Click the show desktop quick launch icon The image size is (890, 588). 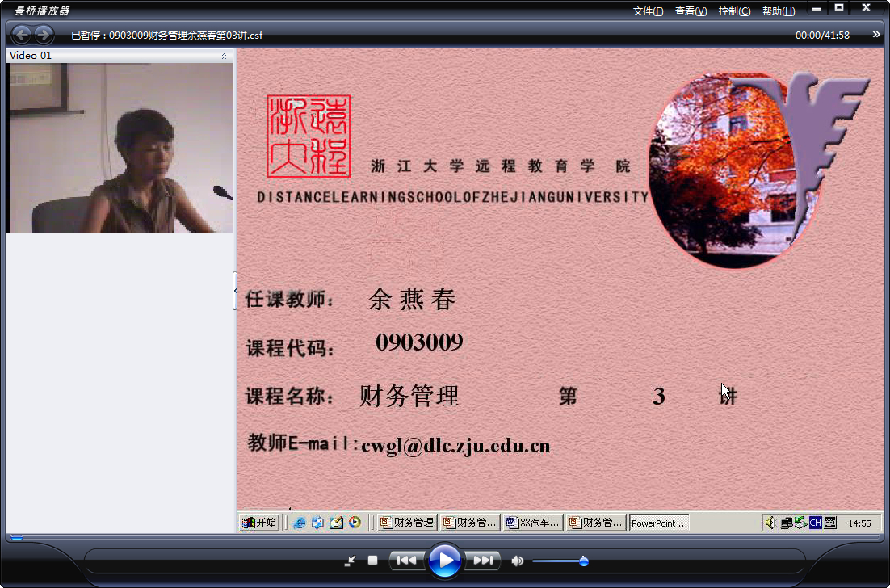pyautogui.click(x=318, y=523)
